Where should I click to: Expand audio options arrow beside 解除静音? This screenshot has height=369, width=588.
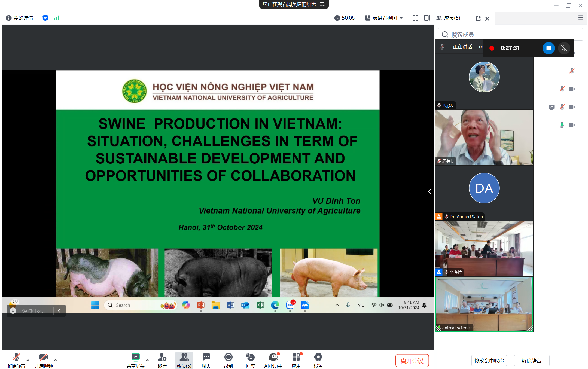(28, 360)
